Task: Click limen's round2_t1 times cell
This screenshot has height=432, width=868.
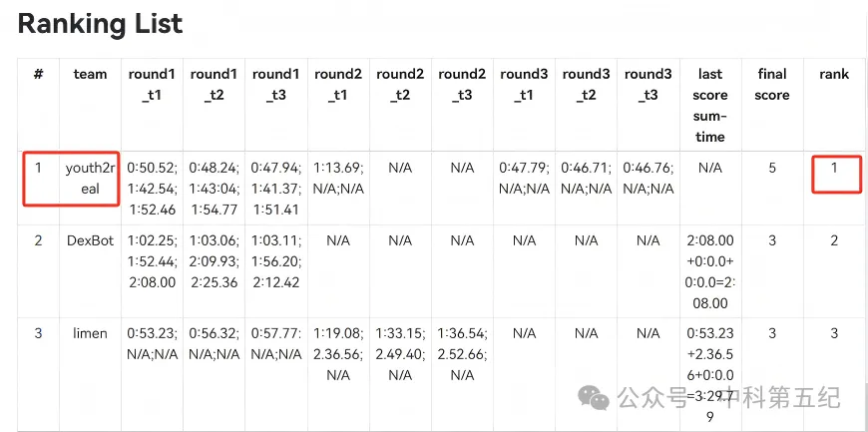Action: 337,354
